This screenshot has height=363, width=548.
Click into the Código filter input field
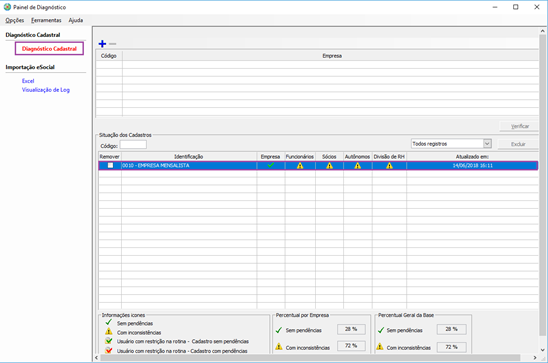click(133, 145)
